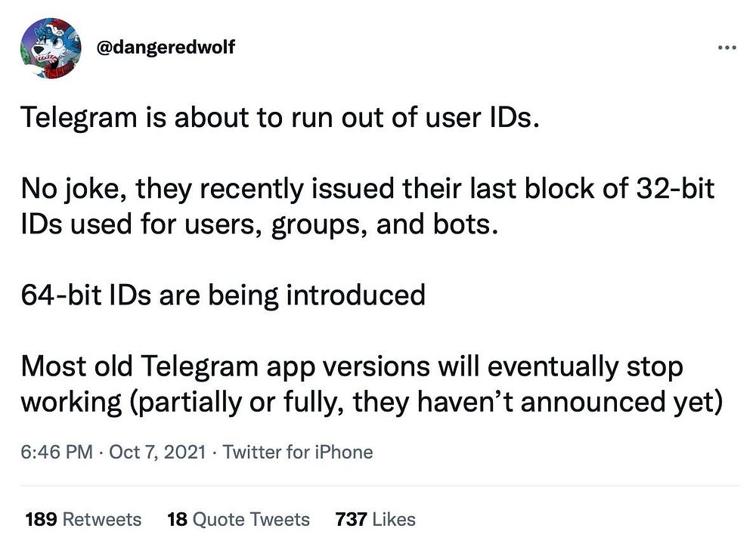Click the dangeredwolf wolf avatar picture
Image resolution: width=756 pixels, height=550 pixels.
[51, 48]
